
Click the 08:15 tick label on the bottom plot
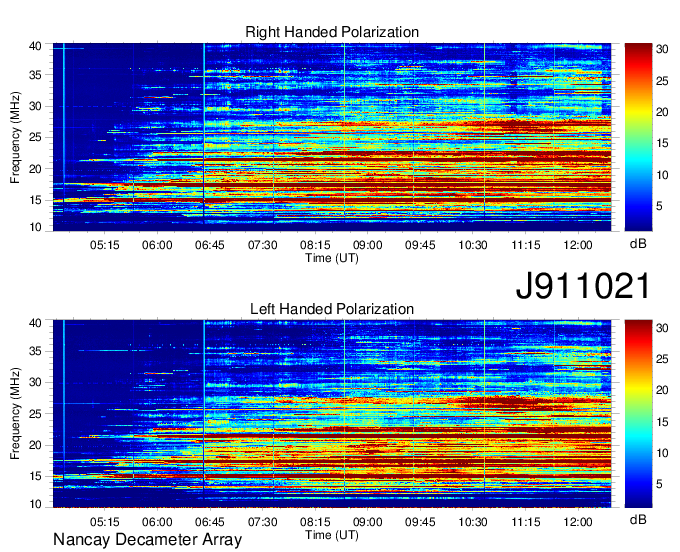click(315, 522)
